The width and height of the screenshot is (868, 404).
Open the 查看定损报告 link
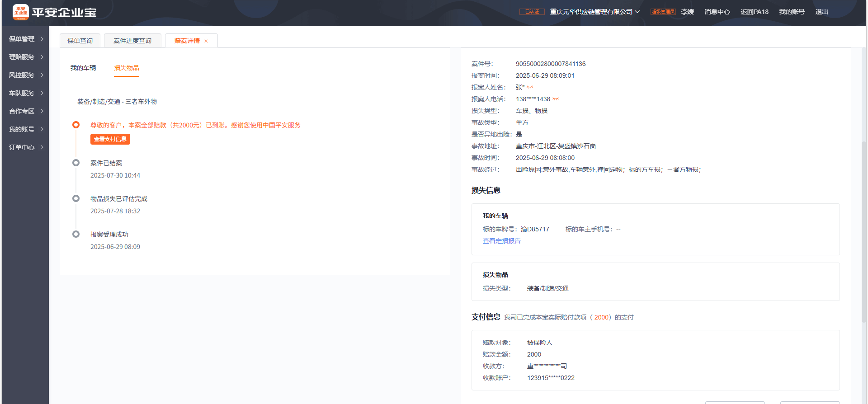(x=501, y=241)
